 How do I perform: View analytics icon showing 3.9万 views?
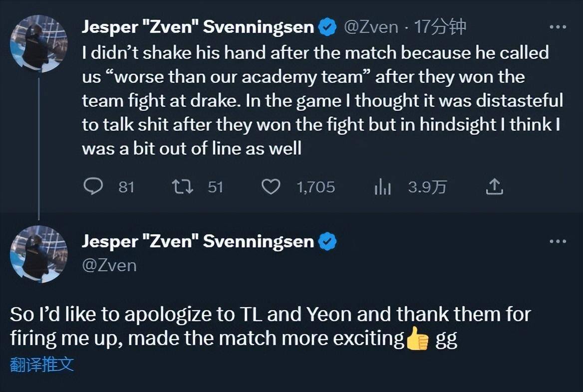click(382, 188)
